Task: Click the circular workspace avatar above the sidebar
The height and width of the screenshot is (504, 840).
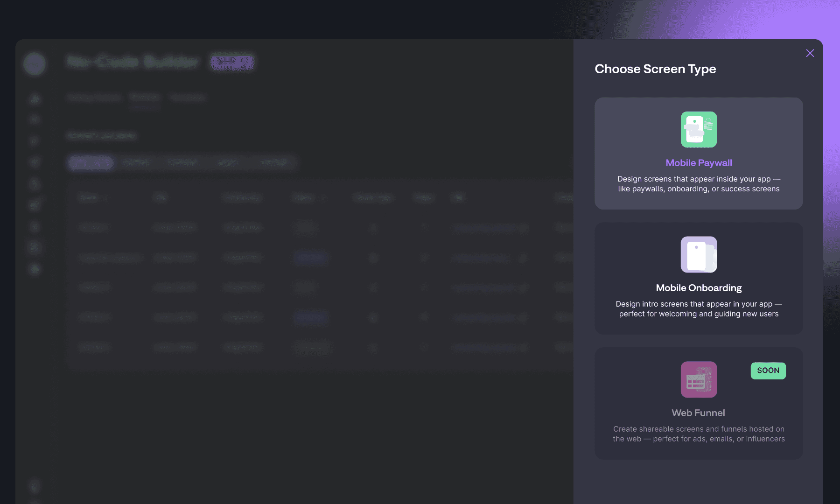Action: pyautogui.click(x=35, y=64)
